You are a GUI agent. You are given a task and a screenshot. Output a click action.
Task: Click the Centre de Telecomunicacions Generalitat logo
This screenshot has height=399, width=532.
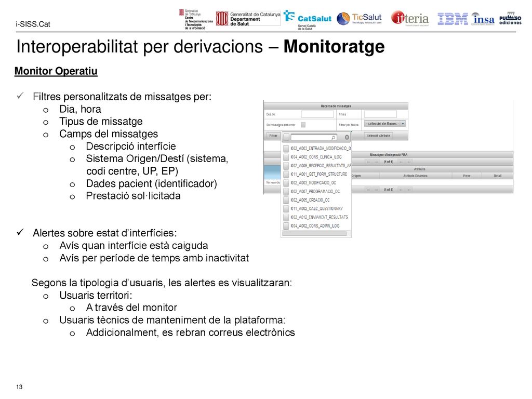[196, 19]
